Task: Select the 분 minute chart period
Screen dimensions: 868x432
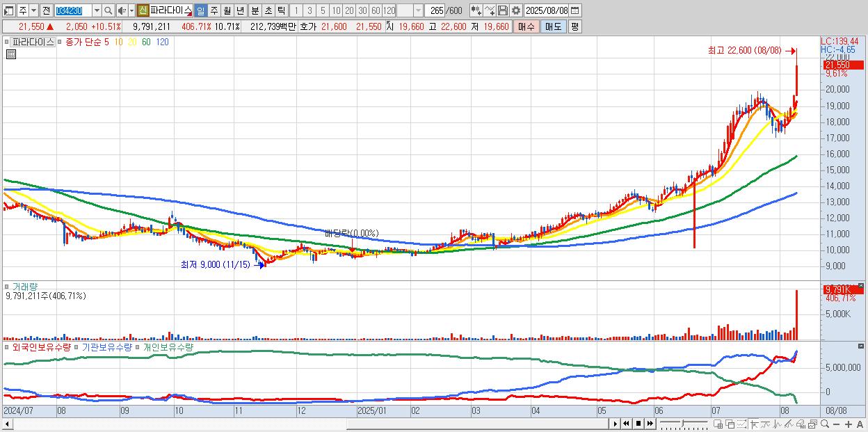Action: click(x=255, y=10)
